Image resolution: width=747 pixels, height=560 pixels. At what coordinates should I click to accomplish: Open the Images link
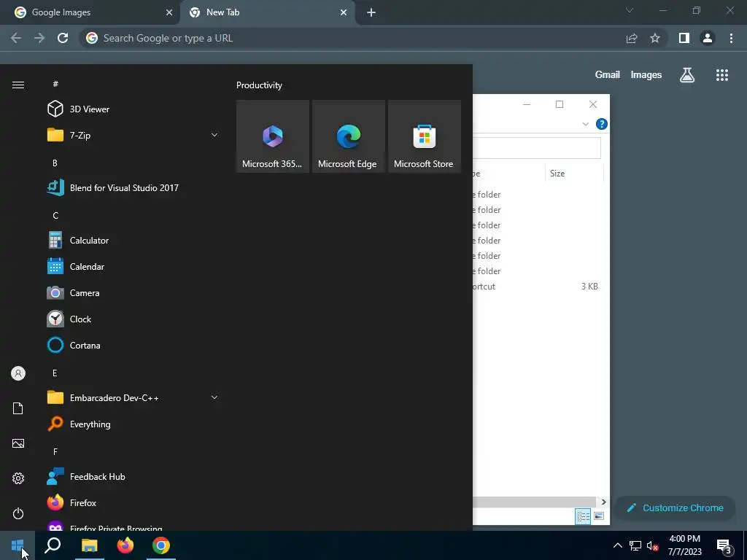pos(646,75)
